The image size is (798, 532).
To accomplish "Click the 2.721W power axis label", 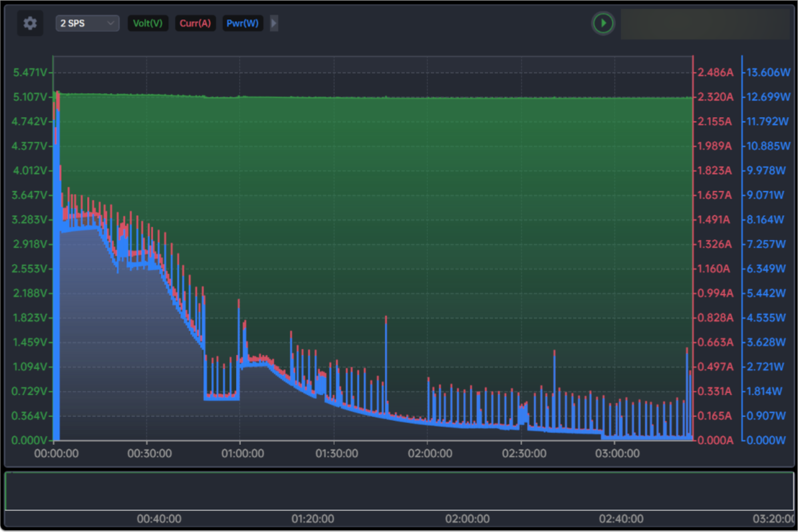I will click(767, 366).
